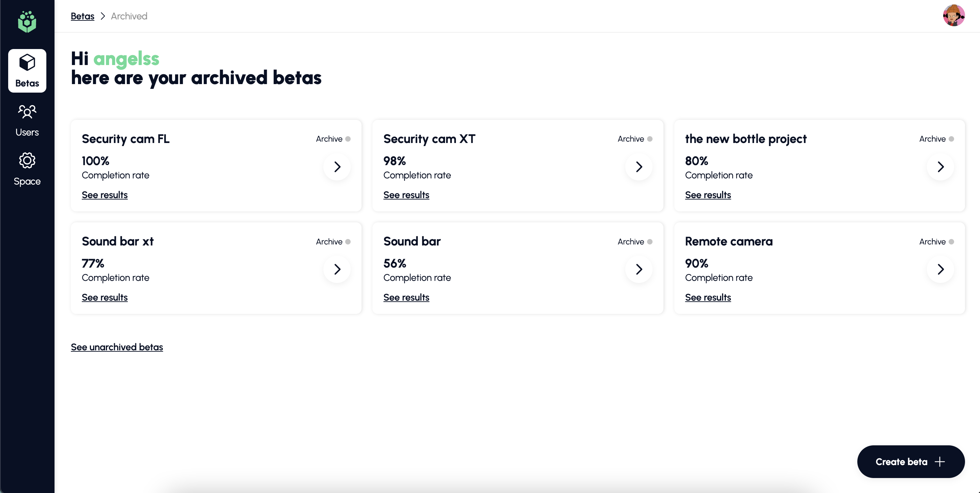Click the Security cam XT card title

coord(429,139)
